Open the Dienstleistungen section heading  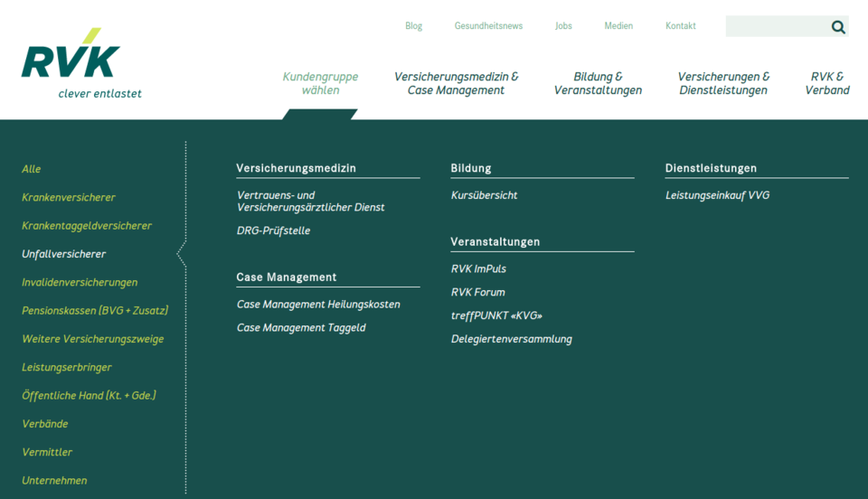(x=711, y=168)
